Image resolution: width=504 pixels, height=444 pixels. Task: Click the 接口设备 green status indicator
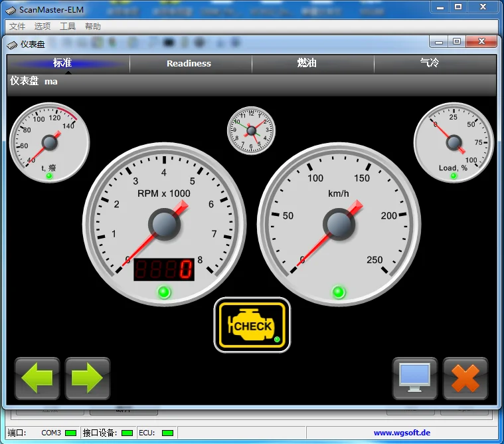[x=127, y=433]
